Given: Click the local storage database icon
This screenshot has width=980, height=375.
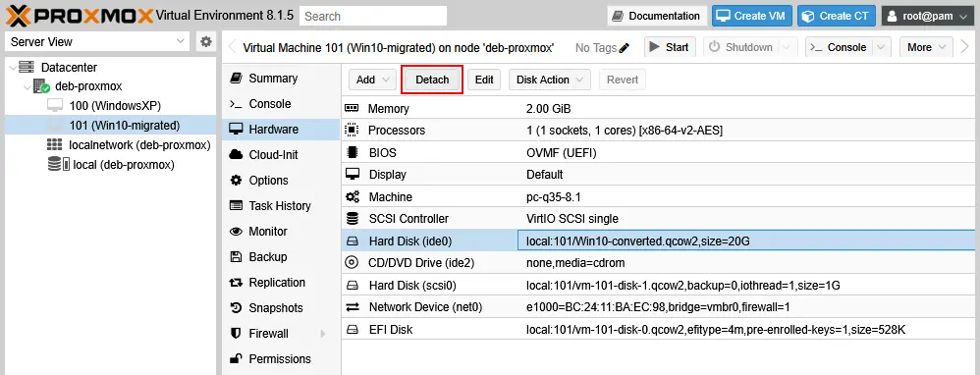Looking at the screenshot, I should (x=58, y=164).
